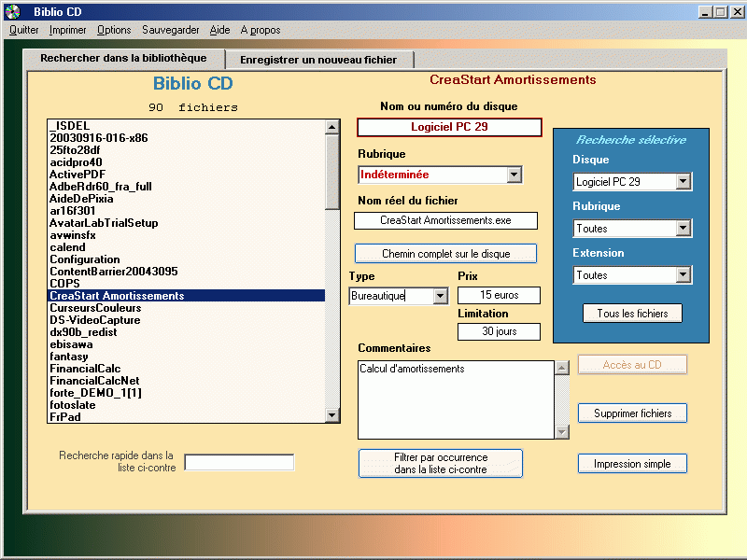Click the file list scrollbar thumb
The image size is (747, 560).
pyautogui.click(x=332, y=172)
